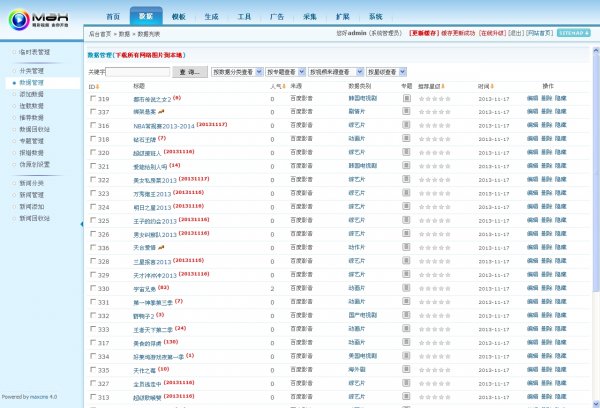The height and width of the screenshot is (408, 600).
Task: Click the 专题 icon in row 328
Action: click(x=406, y=261)
